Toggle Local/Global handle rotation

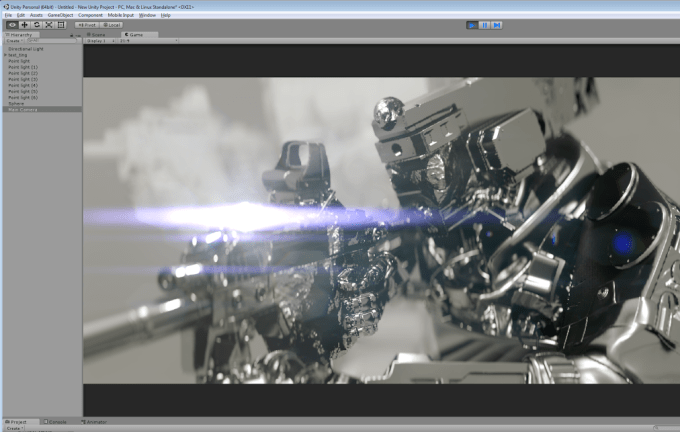tap(111, 25)
